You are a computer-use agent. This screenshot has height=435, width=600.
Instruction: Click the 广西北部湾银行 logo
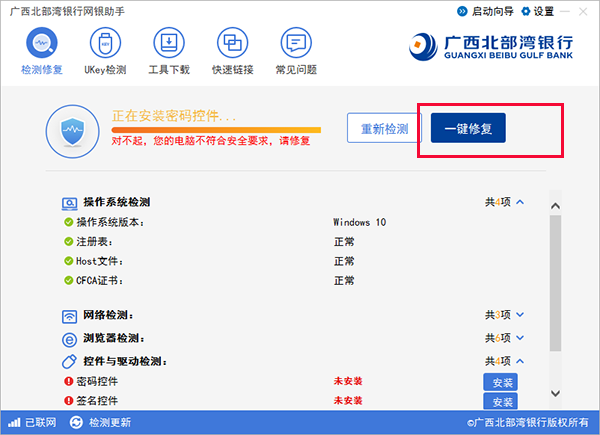coord(491,47)
